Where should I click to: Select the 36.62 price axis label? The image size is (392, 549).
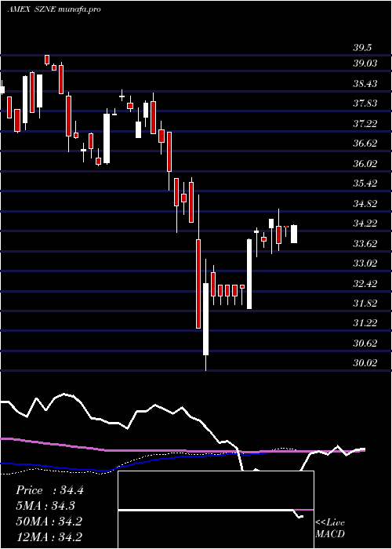(365, 144)
